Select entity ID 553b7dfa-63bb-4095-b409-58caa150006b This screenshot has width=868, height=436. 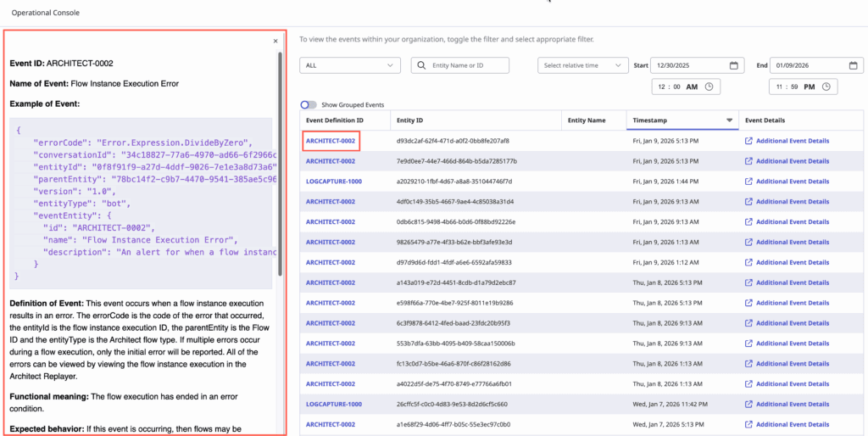coord(456,344)
